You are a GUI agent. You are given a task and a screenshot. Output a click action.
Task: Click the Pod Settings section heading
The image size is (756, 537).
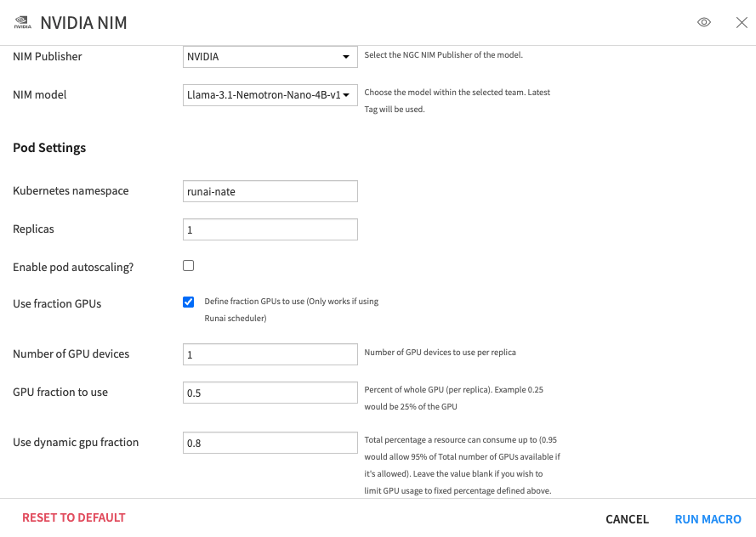tap(49, 148)
